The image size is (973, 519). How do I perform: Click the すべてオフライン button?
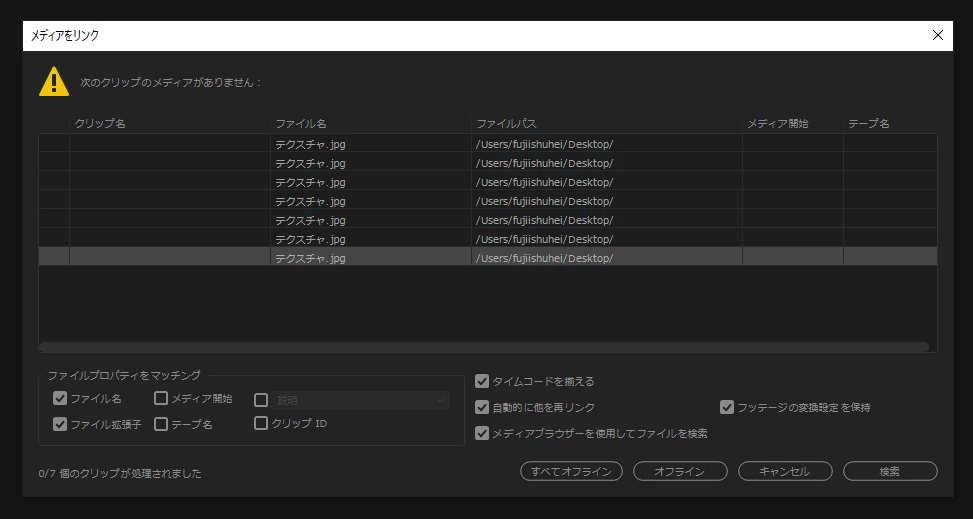[x=571, y=471]
